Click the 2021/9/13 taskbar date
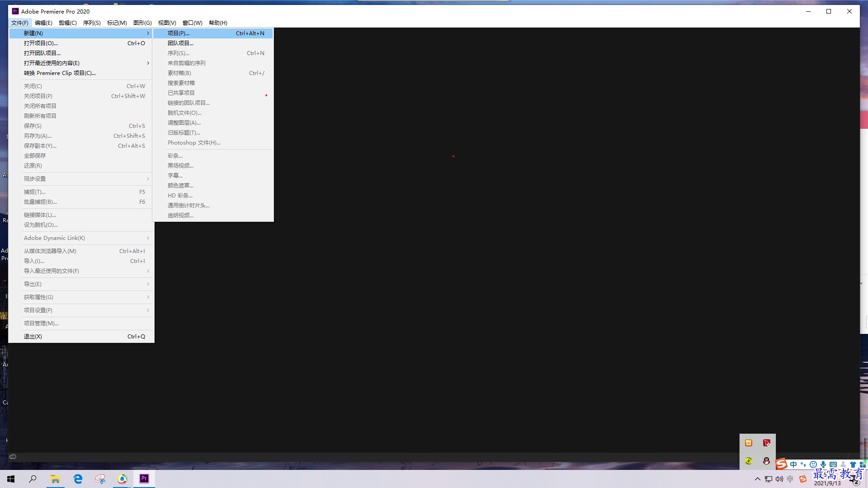 827,483
